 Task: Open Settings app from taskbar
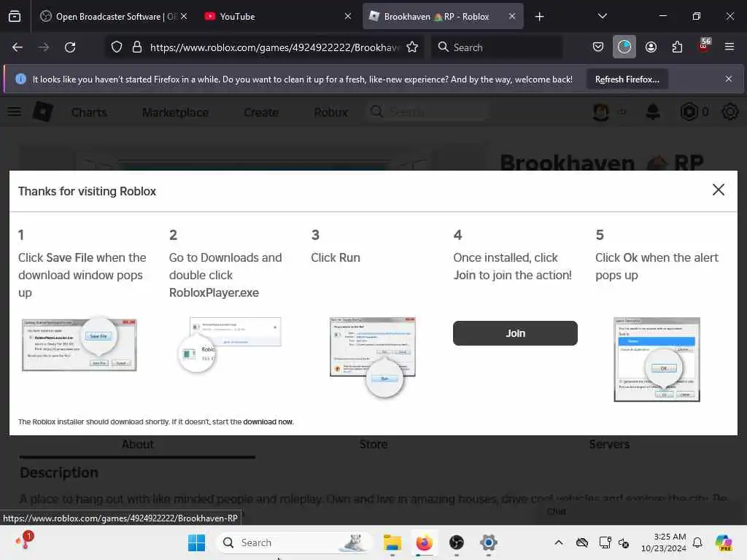[x=488, y=542]
